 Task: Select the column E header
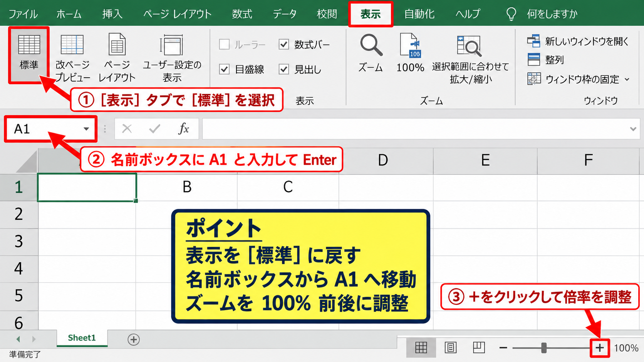pyautogui.click(x=485, y=160)
